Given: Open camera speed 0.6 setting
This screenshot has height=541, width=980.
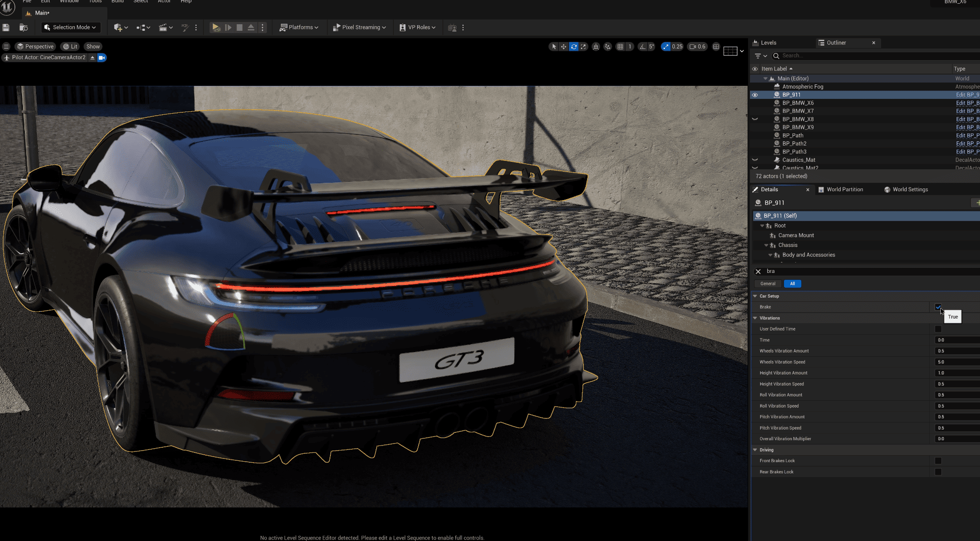Looking at the screenshot, I should pyautogui.click(x=698, y=47).
